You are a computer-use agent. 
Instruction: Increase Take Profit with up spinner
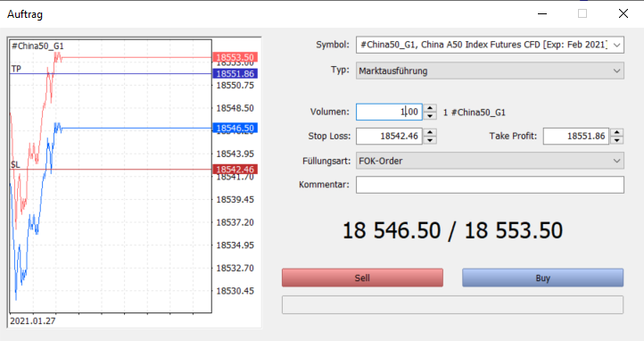coord(617,132)
